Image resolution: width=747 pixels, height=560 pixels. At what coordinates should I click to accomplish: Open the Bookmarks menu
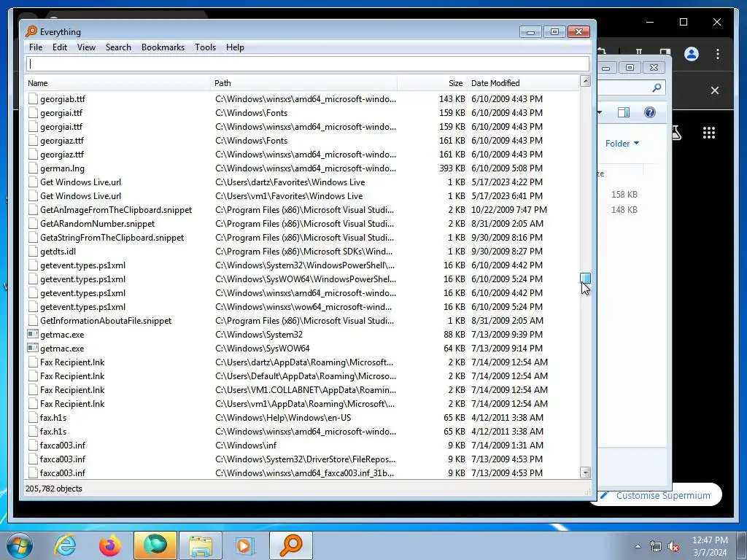(x=163, y=47)
